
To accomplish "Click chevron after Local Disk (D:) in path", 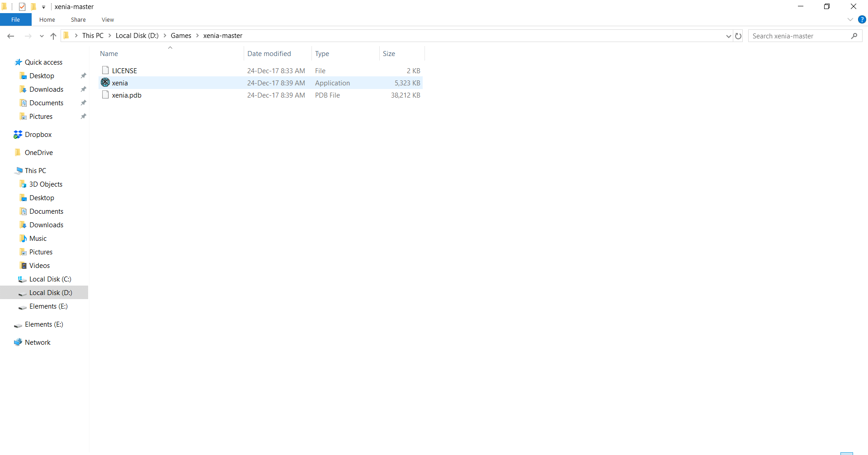I will tap(165, 36).
